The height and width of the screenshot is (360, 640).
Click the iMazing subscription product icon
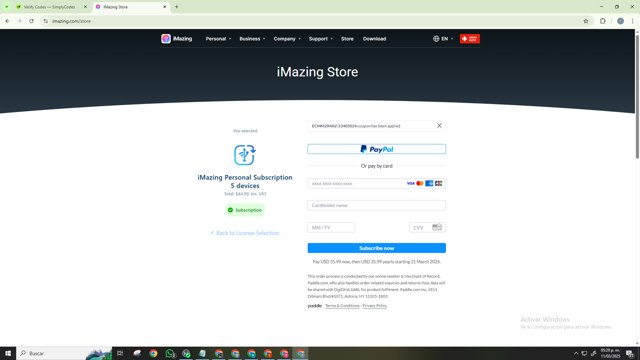[245, 155]
